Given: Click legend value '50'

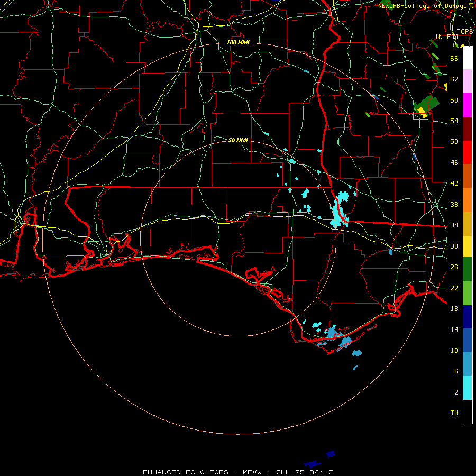Looking at the screenshot, I should coord(454,142).
